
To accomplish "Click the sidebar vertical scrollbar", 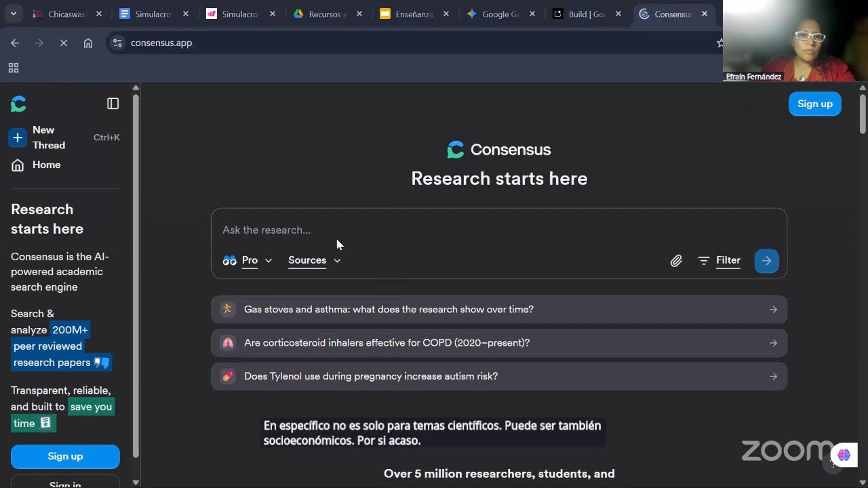I will 136,274.
